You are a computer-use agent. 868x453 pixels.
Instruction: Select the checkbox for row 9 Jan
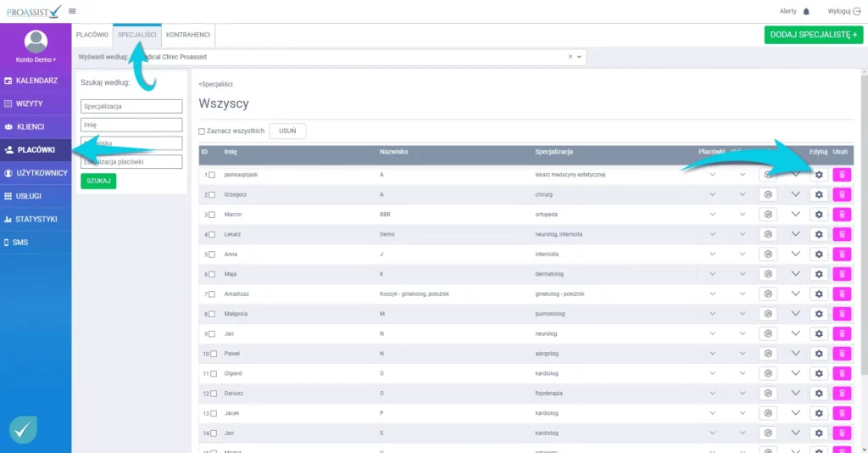(212, 334)
